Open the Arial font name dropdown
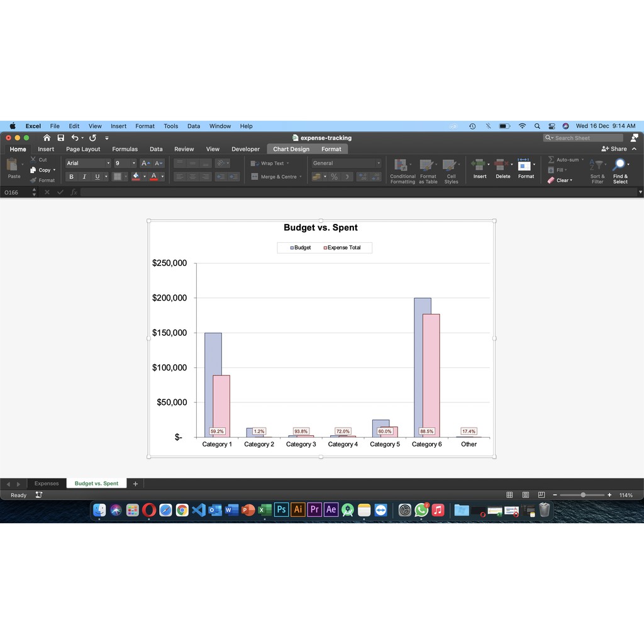Viewport: 644px width, 644px height. point(108,164)
